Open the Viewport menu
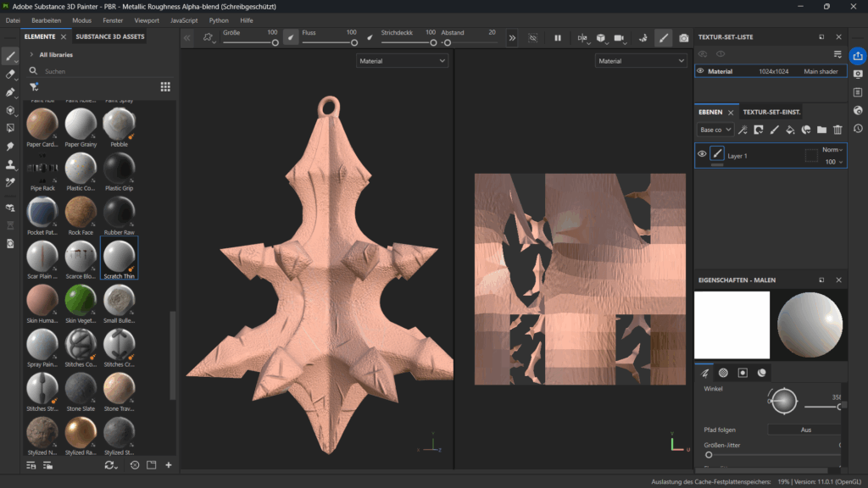Screen dimensions: 868x488 tap(147, 19)
